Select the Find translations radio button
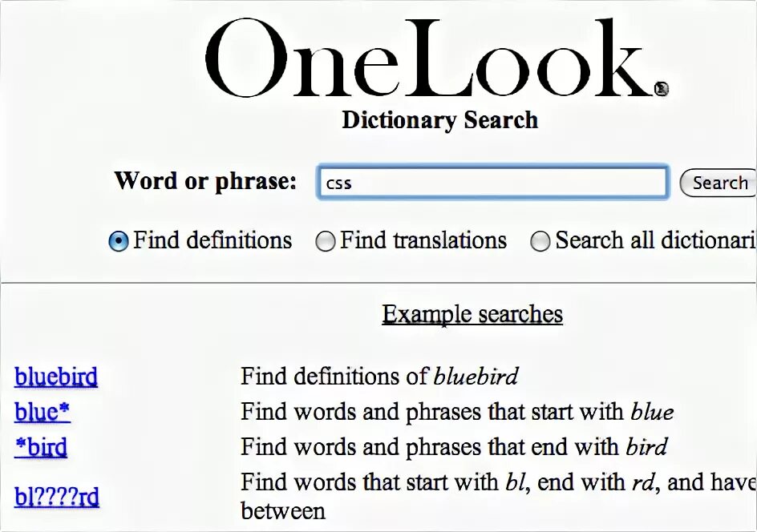 pyautogui.click(x=326, y=241)
